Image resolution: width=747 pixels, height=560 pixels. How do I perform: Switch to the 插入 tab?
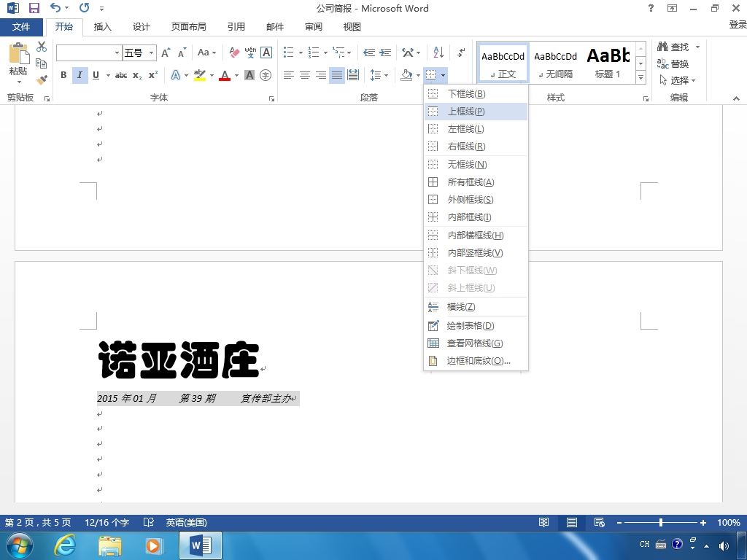102,27
